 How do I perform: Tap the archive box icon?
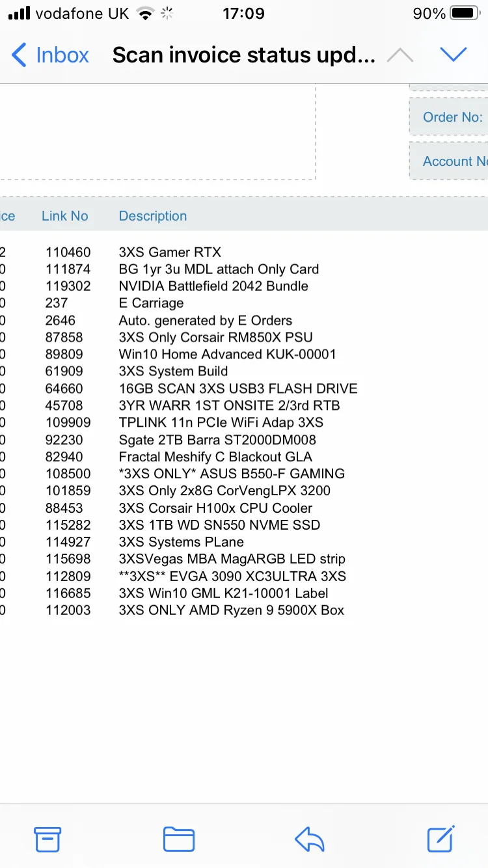tap(47, 839)
